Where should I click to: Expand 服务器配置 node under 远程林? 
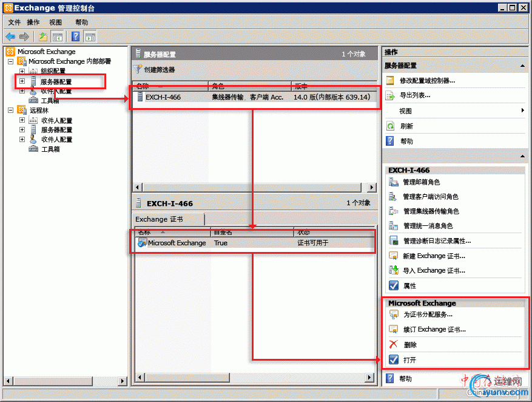(22, 130)
